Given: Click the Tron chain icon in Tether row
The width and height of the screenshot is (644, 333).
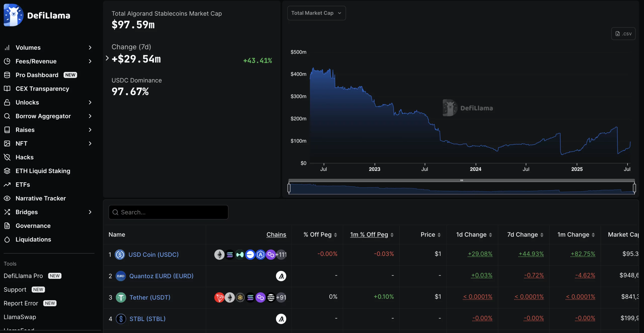Looking at the screenshot, I should tap(219, 297).
